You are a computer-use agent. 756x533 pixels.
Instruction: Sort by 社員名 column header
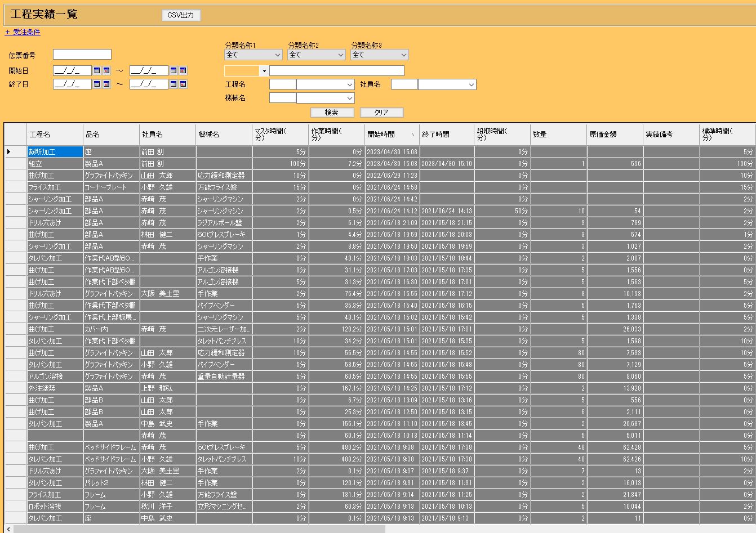pos(168,135)
